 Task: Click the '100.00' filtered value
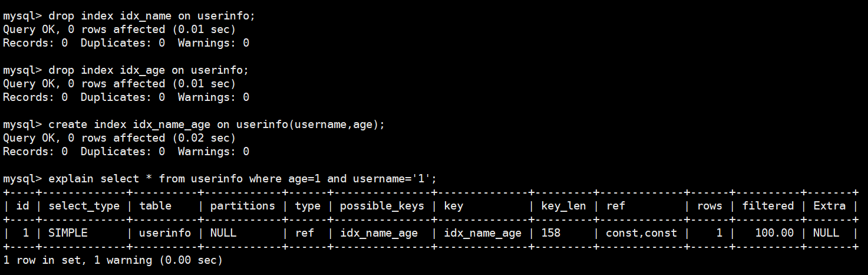[774, 233]
